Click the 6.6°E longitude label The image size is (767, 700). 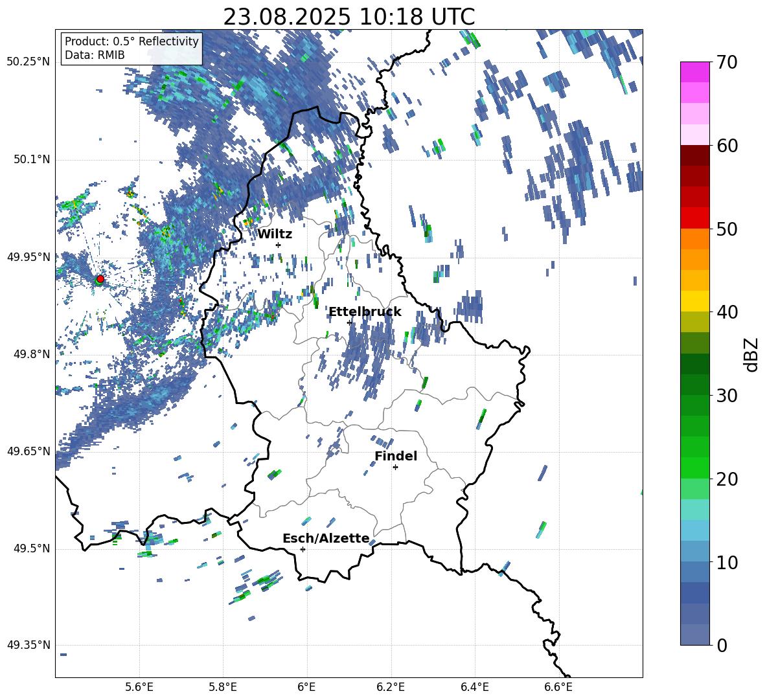tap(558, 687)
